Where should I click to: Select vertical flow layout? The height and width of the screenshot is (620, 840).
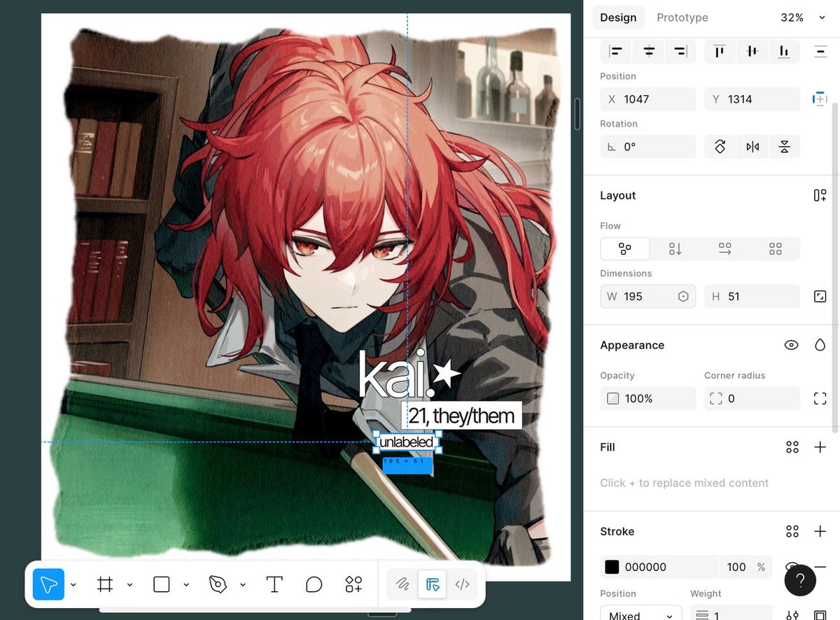[675, 249]
